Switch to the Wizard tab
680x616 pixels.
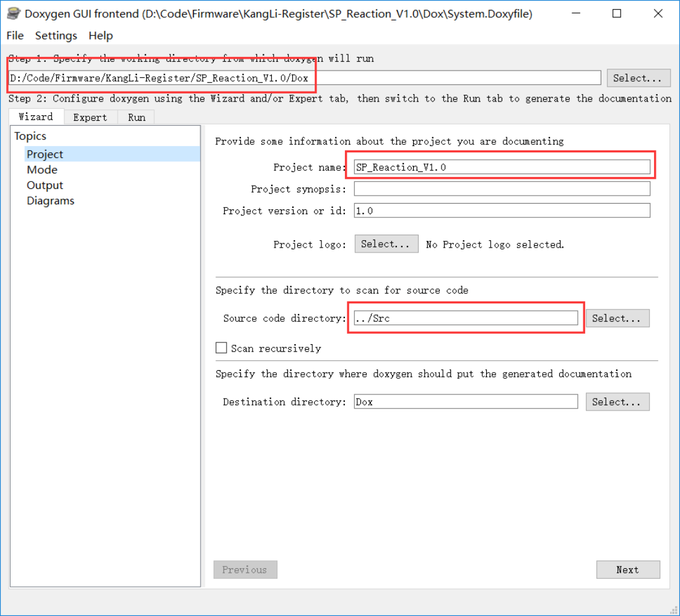(36, 116)
